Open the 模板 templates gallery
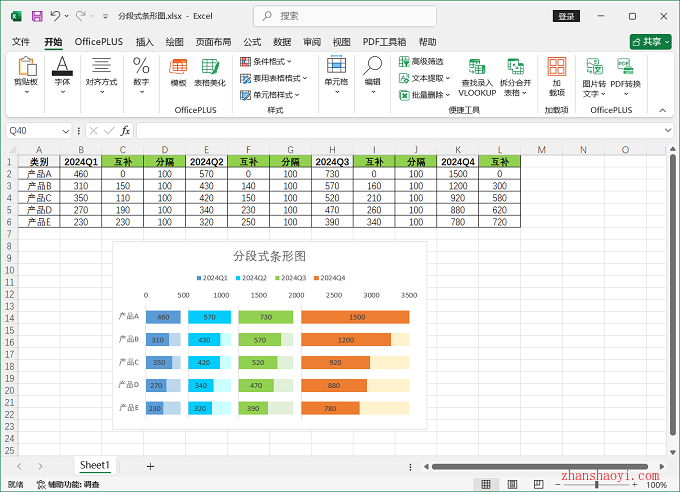Image resolution: width=680 pixels, height=492 pixels. click(179, 72)
